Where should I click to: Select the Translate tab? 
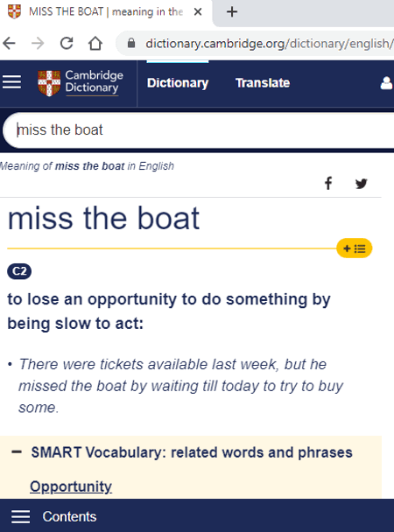(x=263, y=83)
